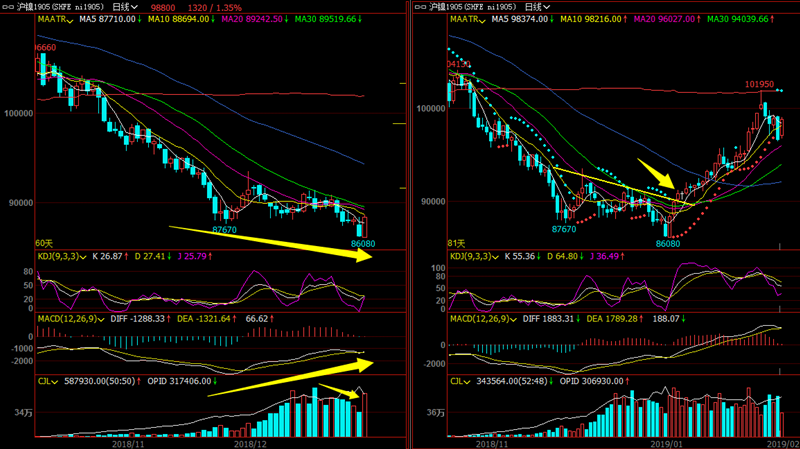Click the 2018/12 date on left time axis
The image size is (800, 449).
pos(248,443)
